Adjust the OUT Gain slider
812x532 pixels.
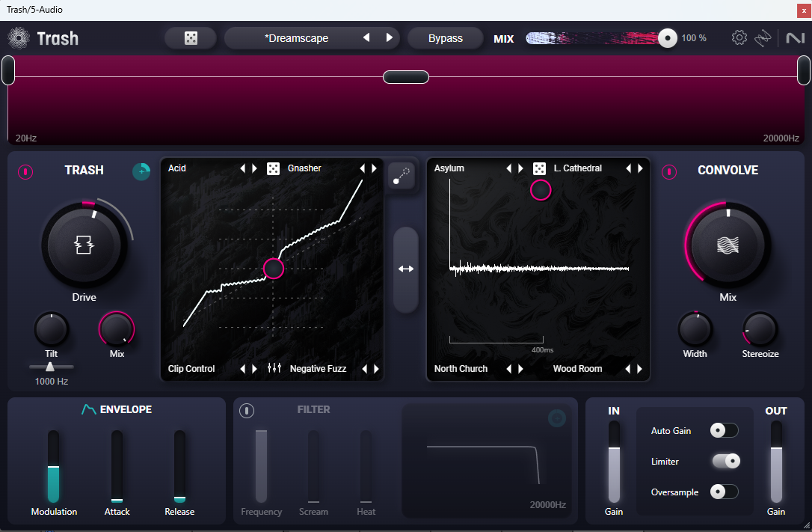pyautogui.click(x=776, y=462)
